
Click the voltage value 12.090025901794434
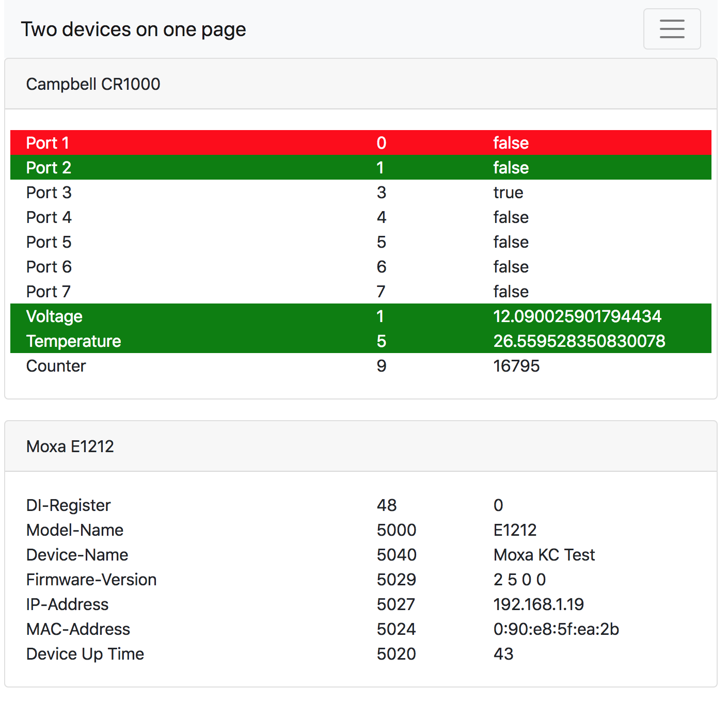click(x=577, y=316)
